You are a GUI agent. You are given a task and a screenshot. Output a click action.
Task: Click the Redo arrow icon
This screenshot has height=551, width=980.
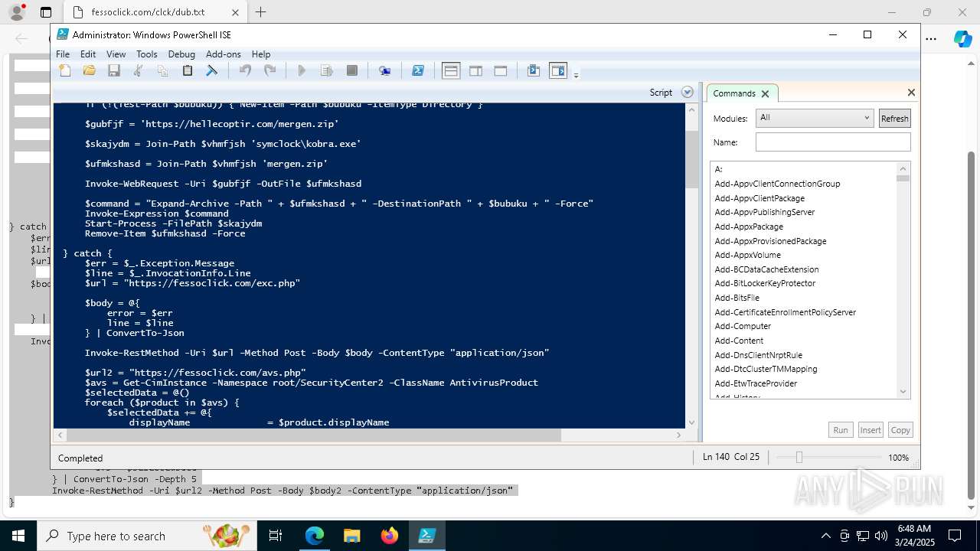point(269,71)
